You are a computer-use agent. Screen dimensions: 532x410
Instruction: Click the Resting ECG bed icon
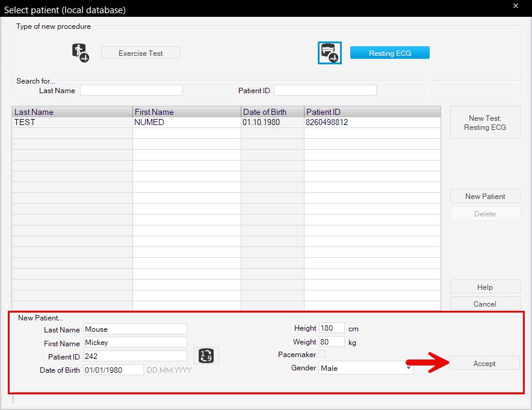329,53
